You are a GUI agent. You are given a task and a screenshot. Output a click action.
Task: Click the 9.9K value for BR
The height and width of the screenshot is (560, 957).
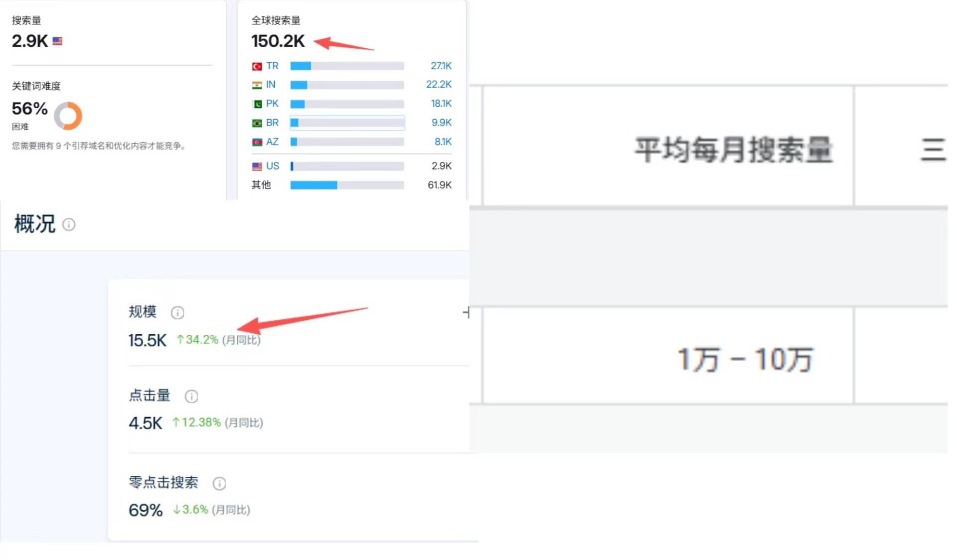pos(442,123)
